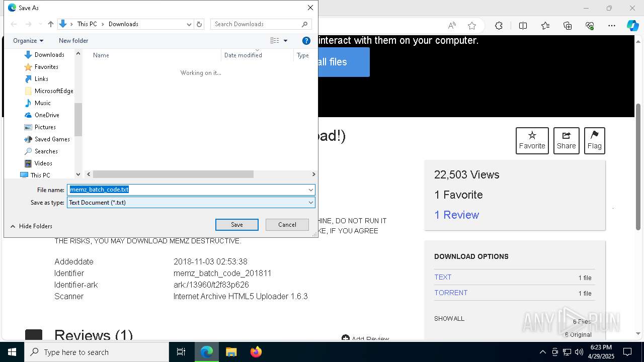Image resolution: width=644 pixels, height=362 pixels.
Task: Click the Favorite button on archive page
Action: 532,141
